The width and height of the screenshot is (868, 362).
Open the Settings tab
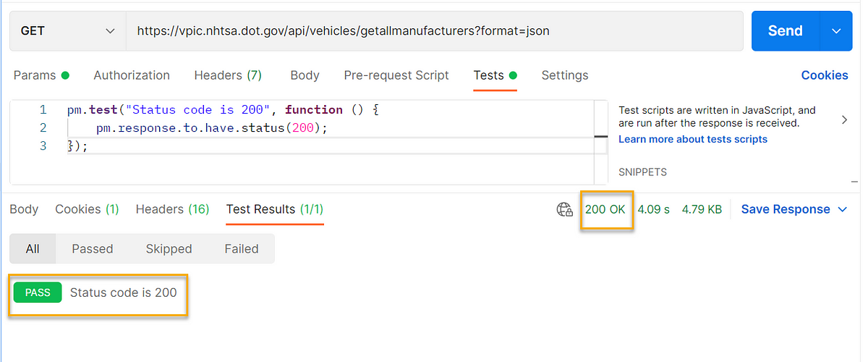(564, 75)
